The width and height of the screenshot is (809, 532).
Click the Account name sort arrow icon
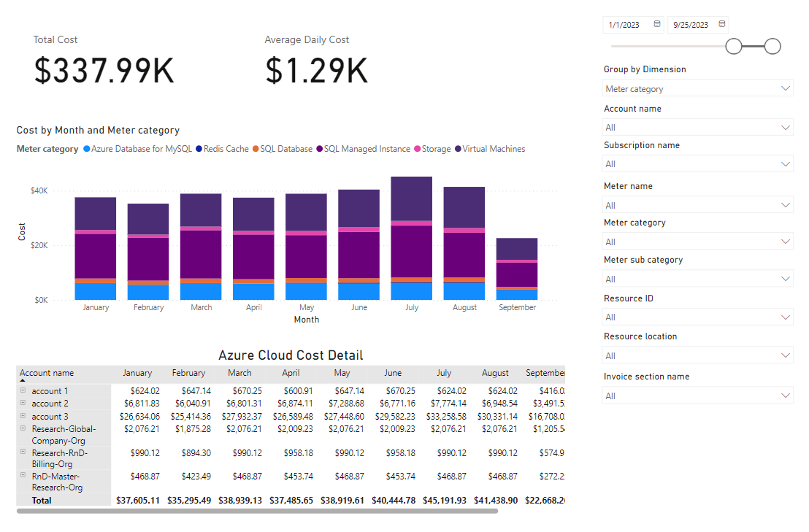click(23, 381)
